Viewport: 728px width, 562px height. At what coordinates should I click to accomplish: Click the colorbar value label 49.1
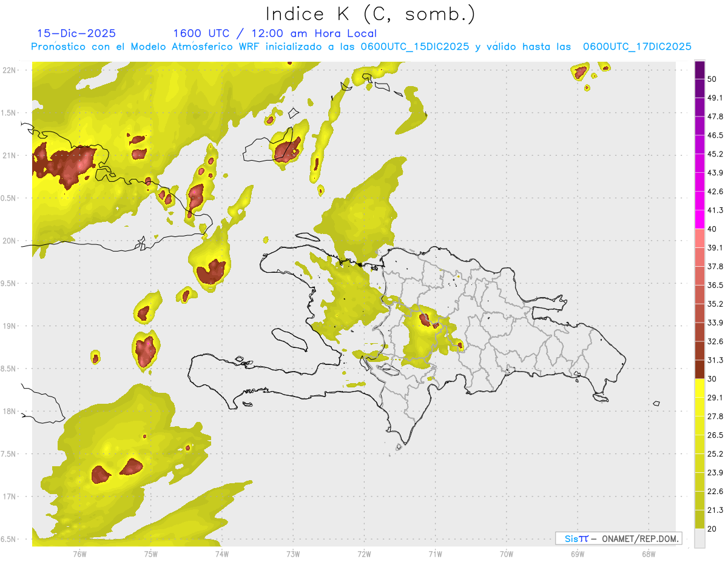(x=715, y=98)
